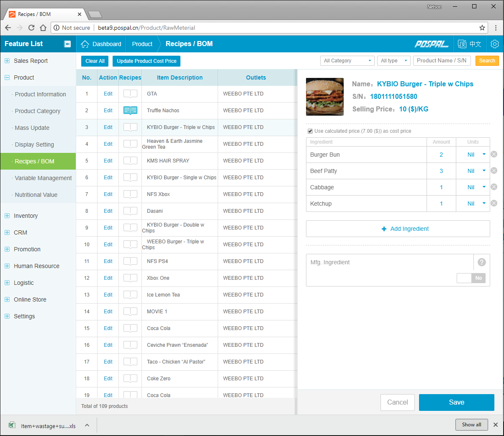Open the recipe icon for NFS Xbox
This screenshot has height=436, width=504.
130,194
